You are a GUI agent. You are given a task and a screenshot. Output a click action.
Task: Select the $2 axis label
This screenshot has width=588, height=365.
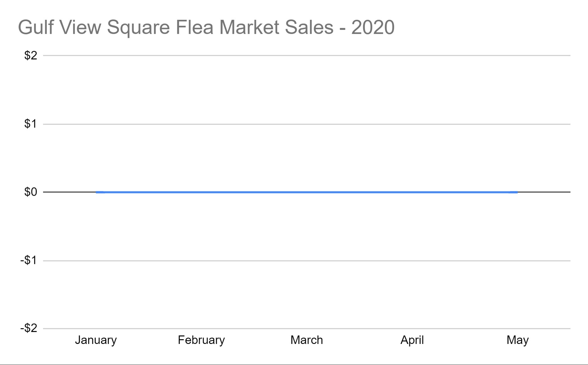(x=31, y=56)
